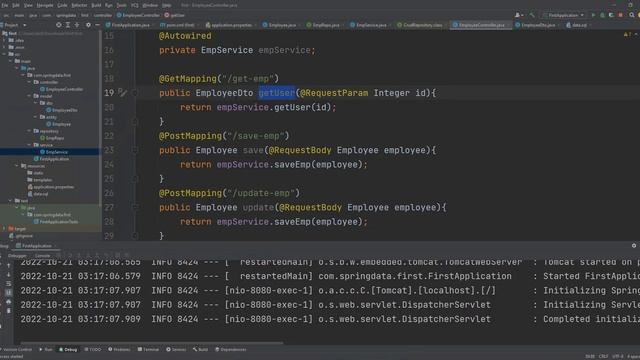Click clear all trash icon in console
Screen dimensions: 640x360
pyautogui.click(x=8, y=311)
